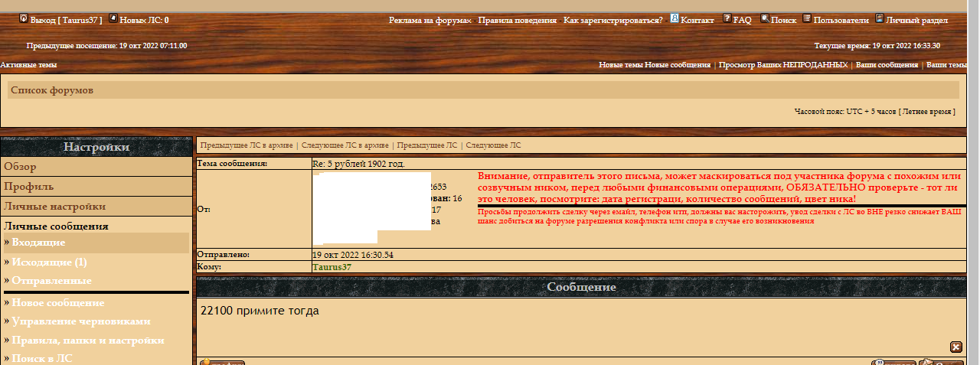Screen dimensions: 980x365
Task: Delete message using the X icon
Action: [x=955, y=347]
